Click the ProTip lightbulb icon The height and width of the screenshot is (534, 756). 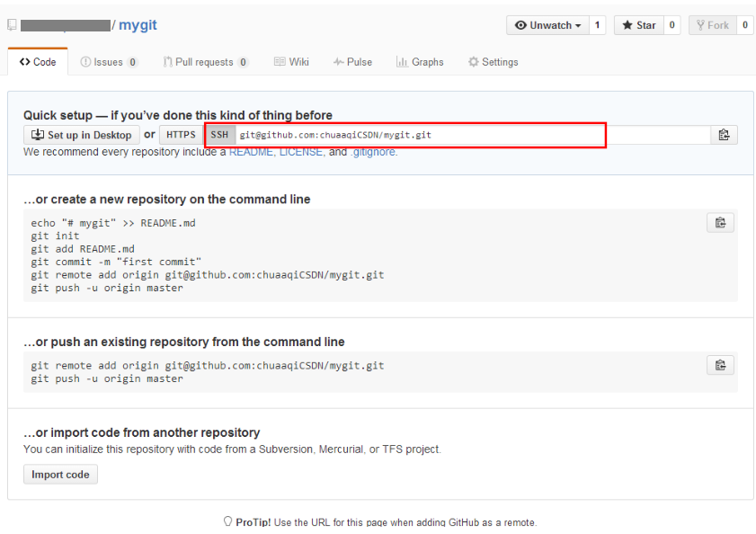(228, 521)
